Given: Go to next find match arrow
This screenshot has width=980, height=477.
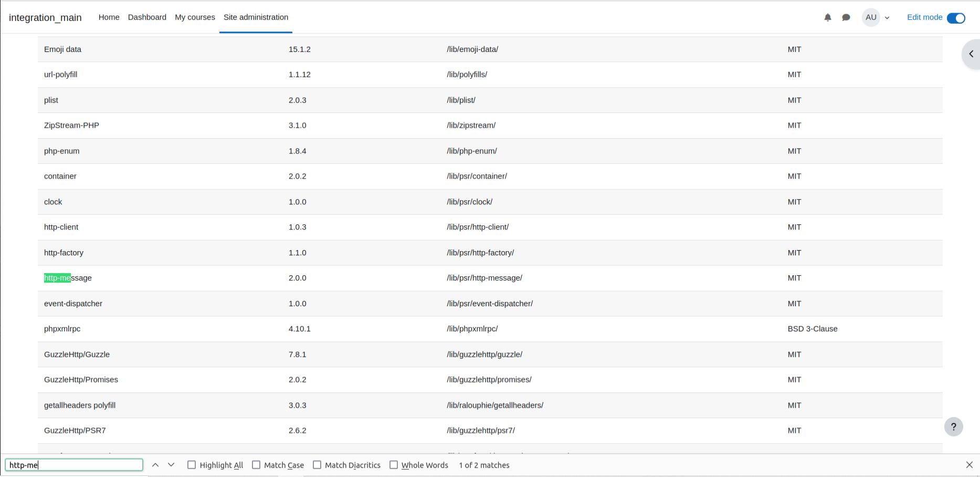Looking at the screenshot, I should pos(171,465).
